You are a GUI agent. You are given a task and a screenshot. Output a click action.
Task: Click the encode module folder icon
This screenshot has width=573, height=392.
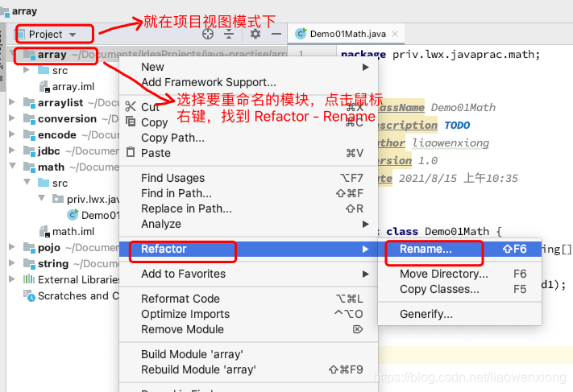click(x=29, y=134)
